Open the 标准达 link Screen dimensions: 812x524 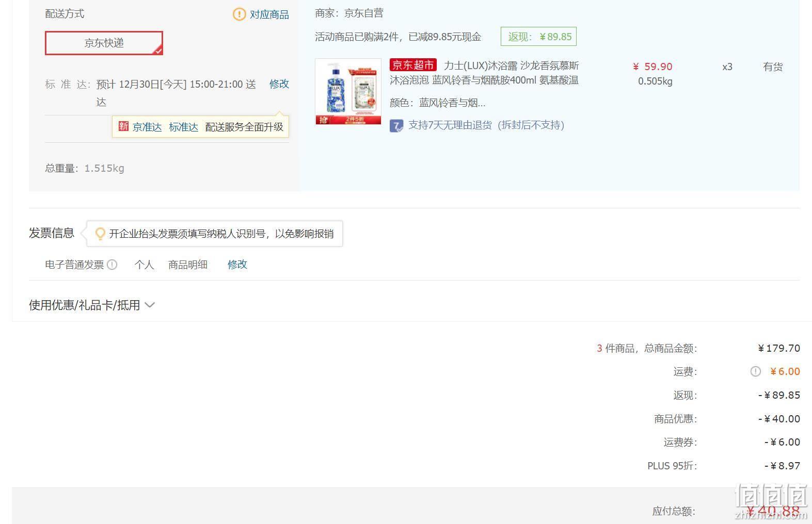tap(183, 127)
